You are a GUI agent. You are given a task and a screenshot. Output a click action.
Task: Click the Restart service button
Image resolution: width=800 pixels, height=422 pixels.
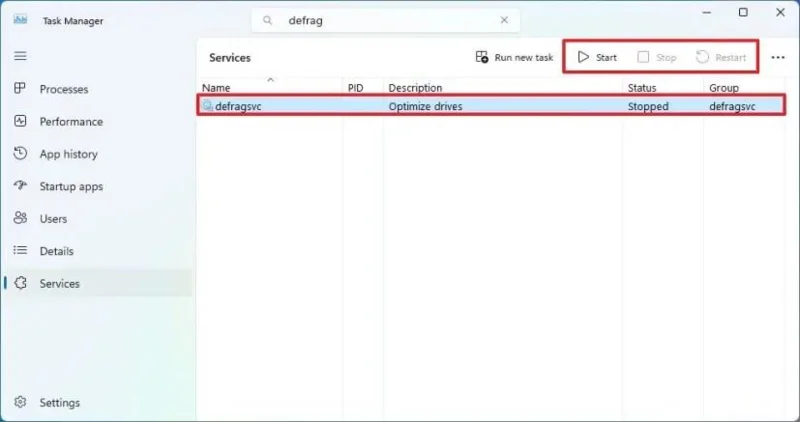(x=721, y=58)
